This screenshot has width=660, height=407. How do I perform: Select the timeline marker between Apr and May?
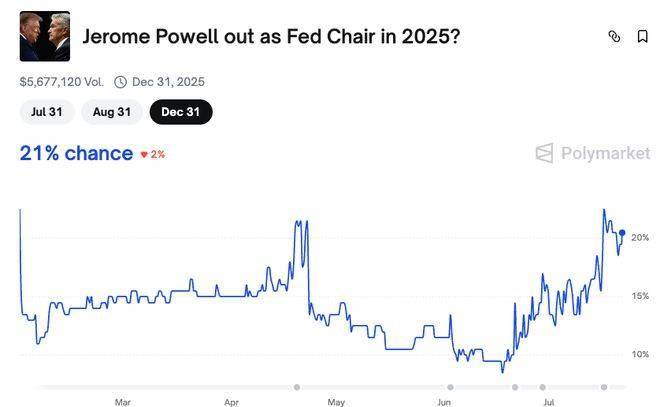click(x=297, y=387)
